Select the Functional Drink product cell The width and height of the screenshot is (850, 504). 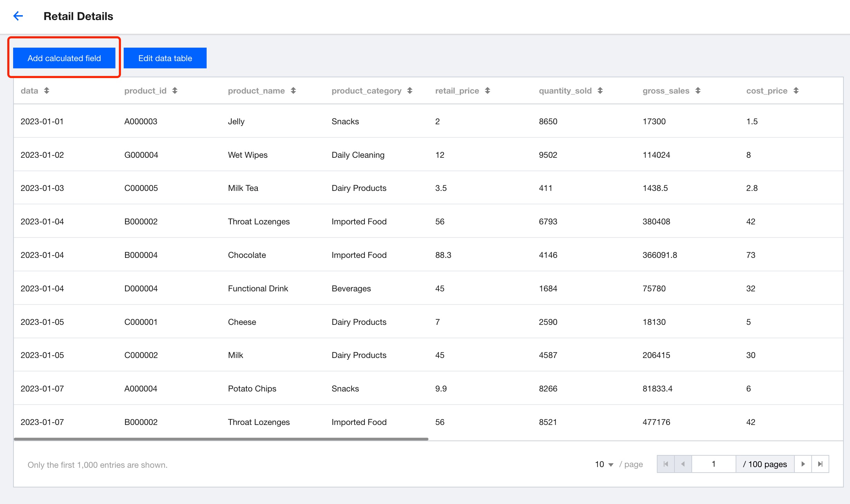click(258, 289)
